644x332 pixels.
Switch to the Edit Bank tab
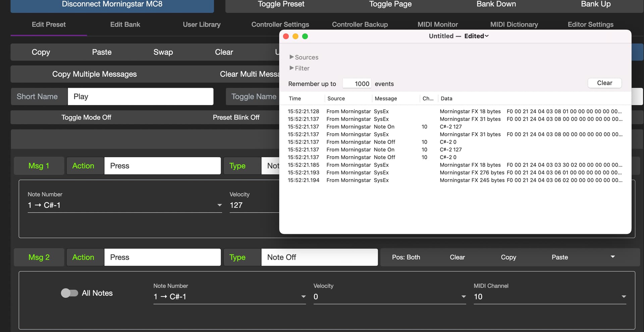[125, 24]
